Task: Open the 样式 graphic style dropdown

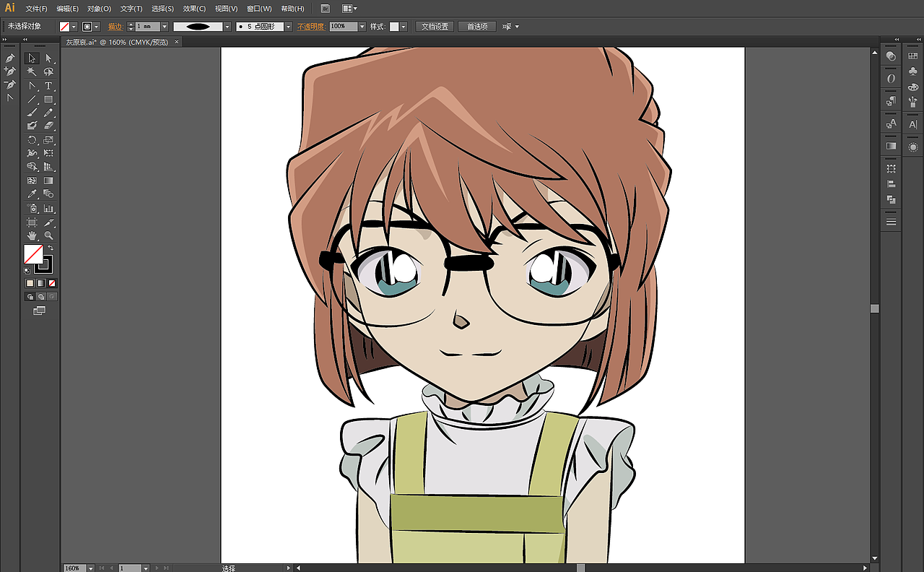Action: click(x=404, y=27)
